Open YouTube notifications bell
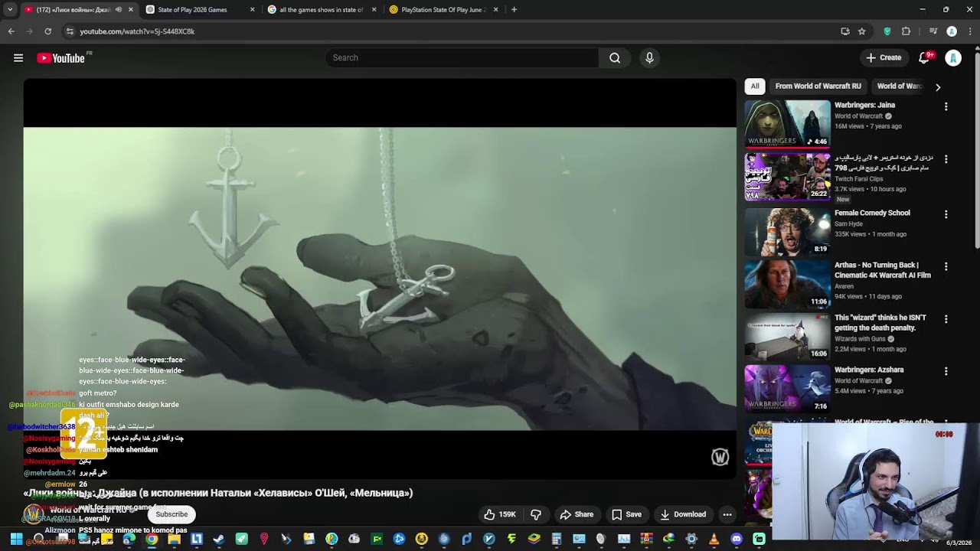 pos(924,57)
